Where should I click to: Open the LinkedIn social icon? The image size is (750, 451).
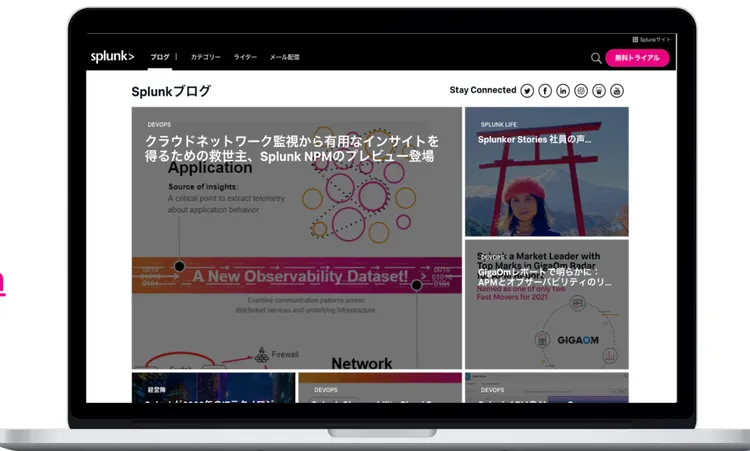(x=563, y=91)
